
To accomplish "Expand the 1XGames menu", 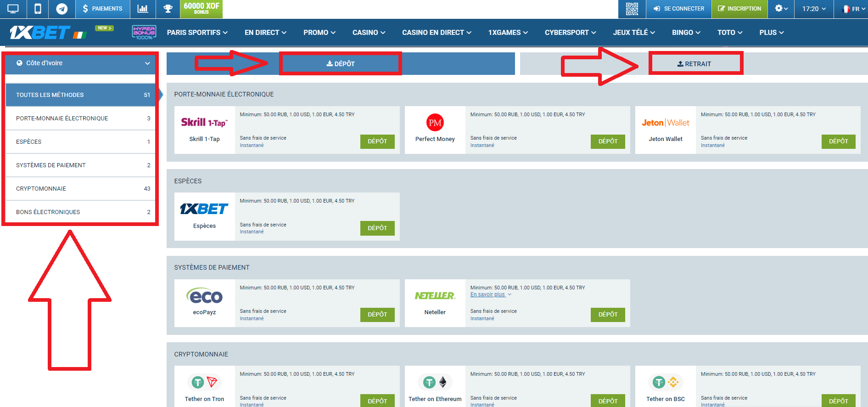I will tap(508, 33).
